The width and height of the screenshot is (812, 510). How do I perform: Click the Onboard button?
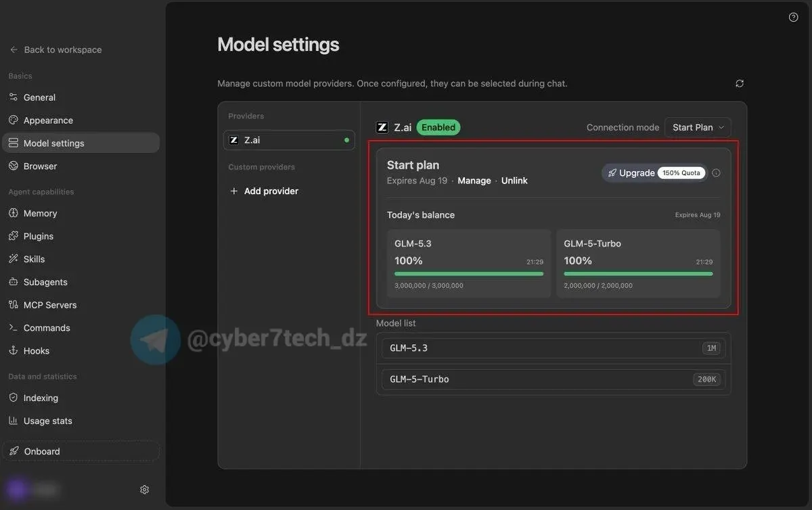(81, 451)
